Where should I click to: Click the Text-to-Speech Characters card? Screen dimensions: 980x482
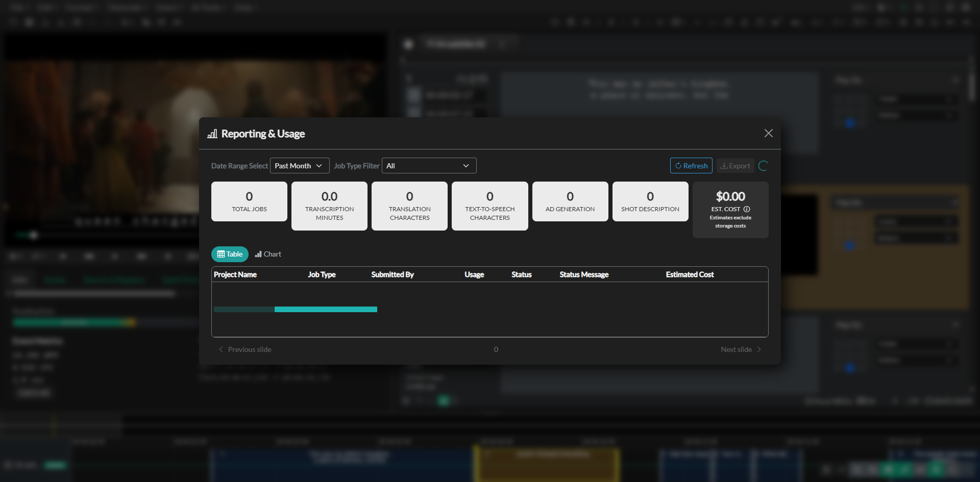tap(490, 206)
